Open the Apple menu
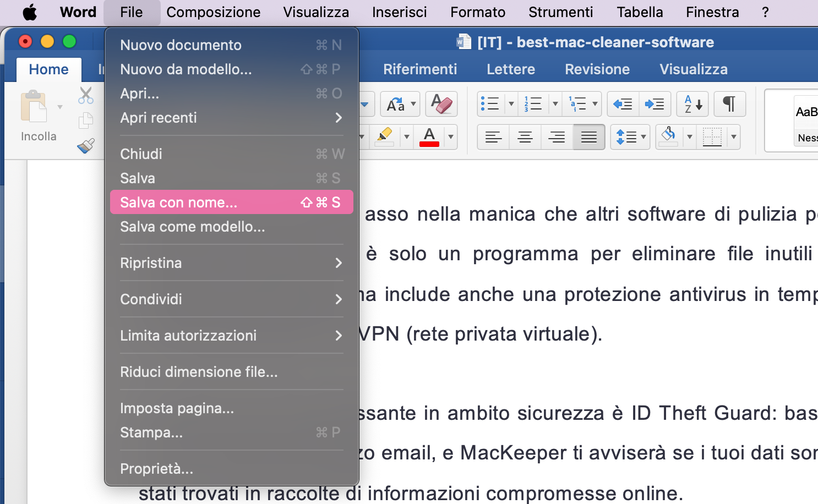The height and width of the screenshot is (504, 818). [30, 12]
